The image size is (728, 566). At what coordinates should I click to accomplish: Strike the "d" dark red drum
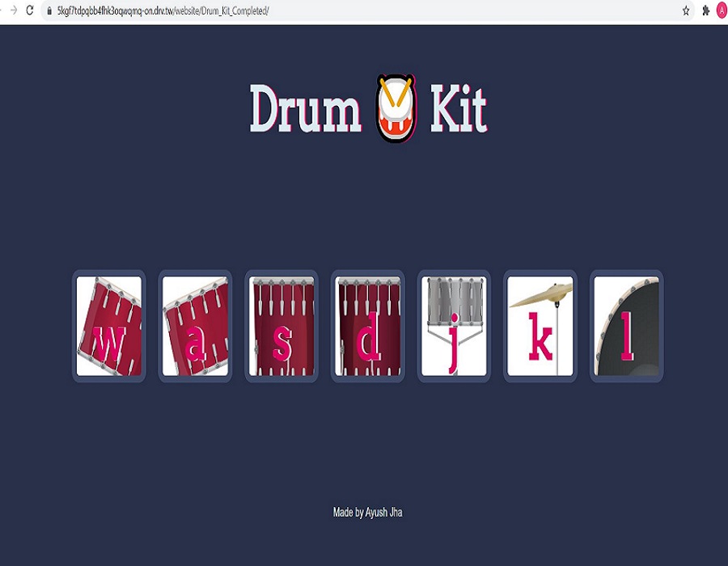click(368, 326)
